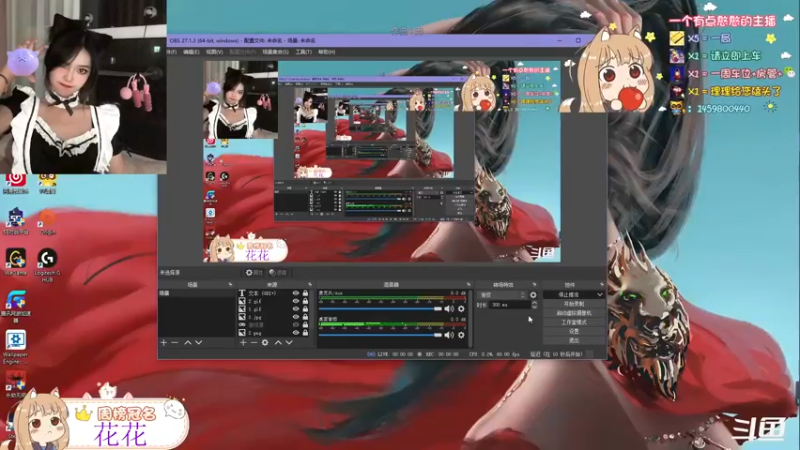The width and height of the screenshot is (800, 450).
Task: Click the 开始录制 start recording button
Action: click(x=574, y=304)
